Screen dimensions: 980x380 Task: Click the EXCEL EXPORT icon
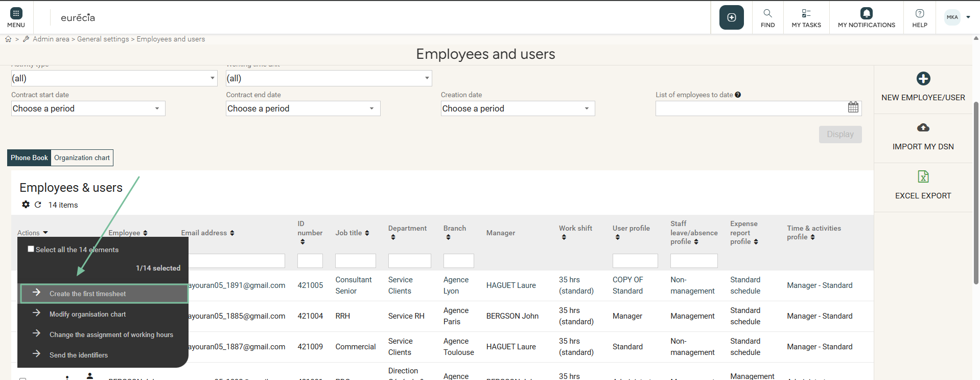(x=923, y=177)
